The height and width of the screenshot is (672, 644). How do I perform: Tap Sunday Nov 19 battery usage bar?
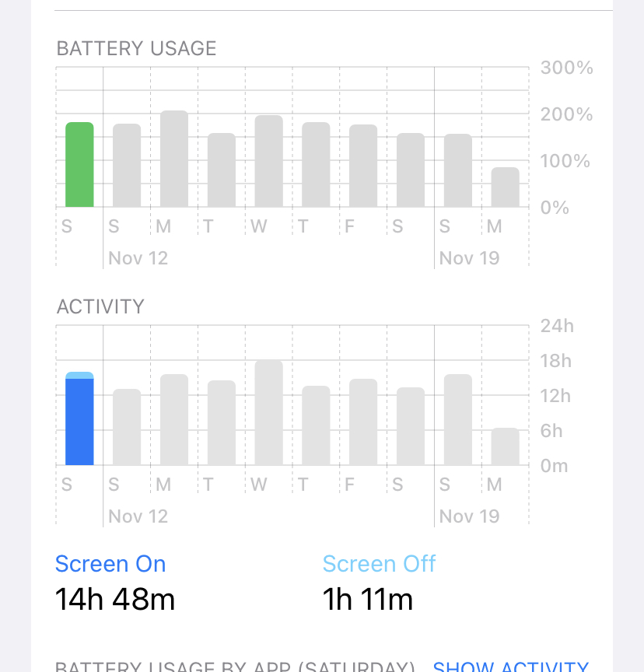click(458, 170)
